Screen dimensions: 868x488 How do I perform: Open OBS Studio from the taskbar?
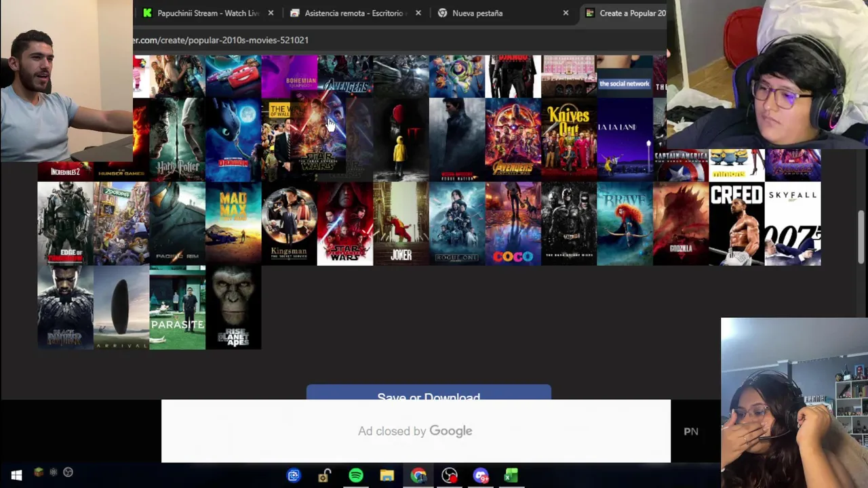450,476
